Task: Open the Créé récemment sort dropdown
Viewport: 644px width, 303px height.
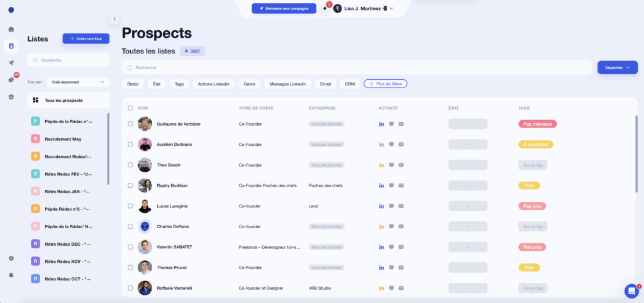Action: point(78,82)
